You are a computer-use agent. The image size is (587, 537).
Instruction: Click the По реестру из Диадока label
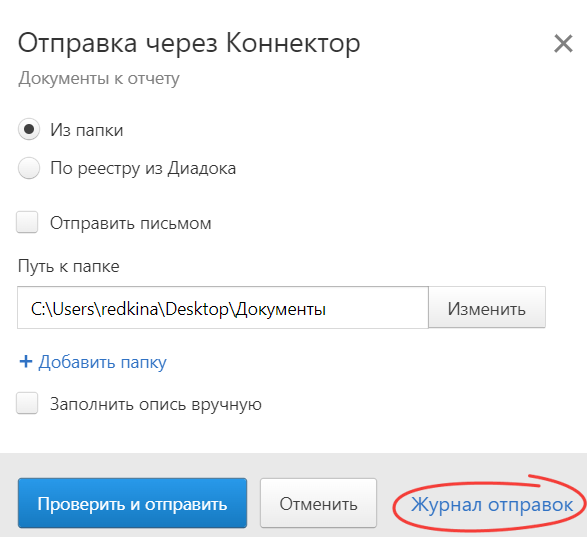coord(143,168)
